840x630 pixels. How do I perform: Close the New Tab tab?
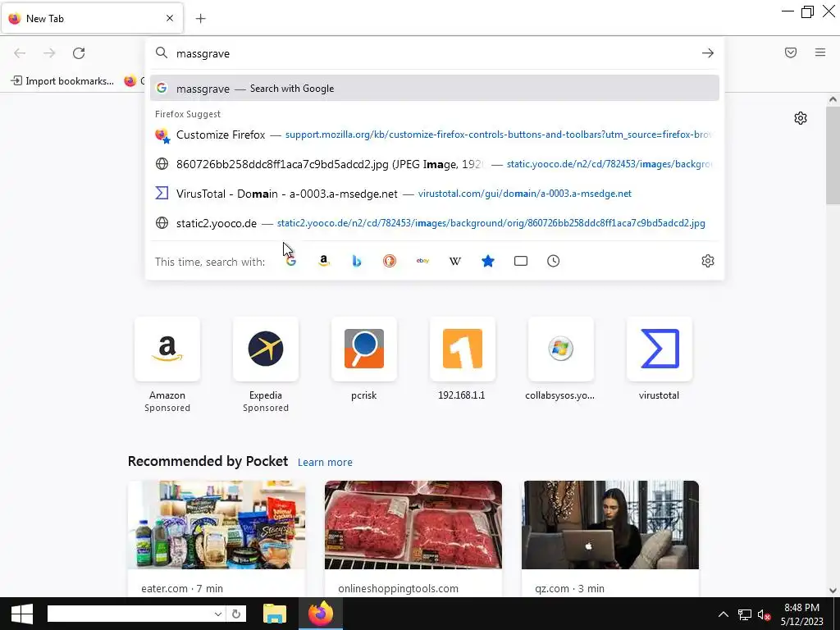[170, 18]
